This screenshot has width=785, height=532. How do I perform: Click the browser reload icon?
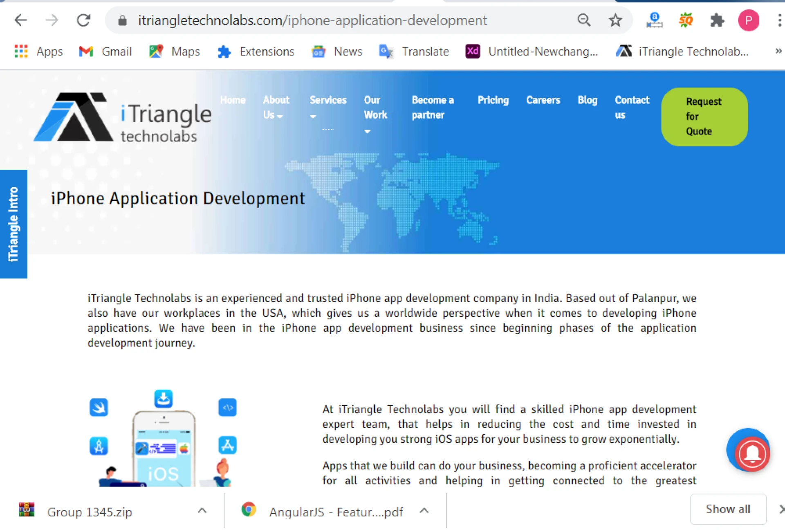point(83,20)
